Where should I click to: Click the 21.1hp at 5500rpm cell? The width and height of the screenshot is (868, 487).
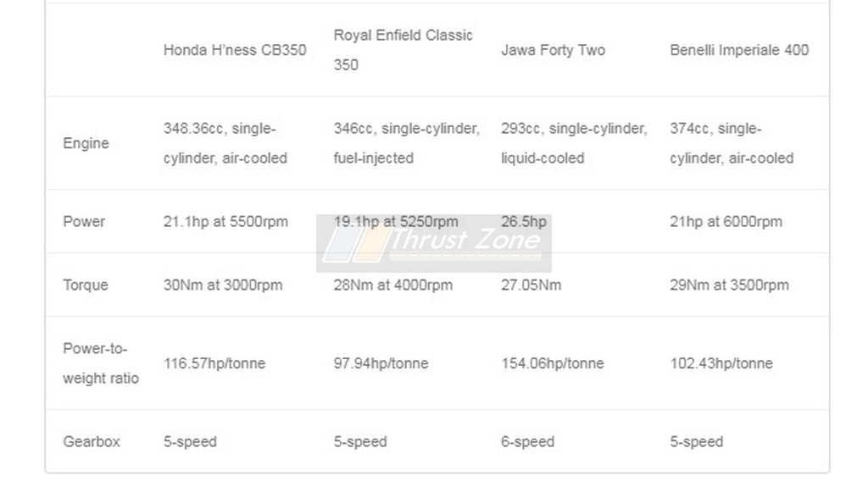pos(225,221)
